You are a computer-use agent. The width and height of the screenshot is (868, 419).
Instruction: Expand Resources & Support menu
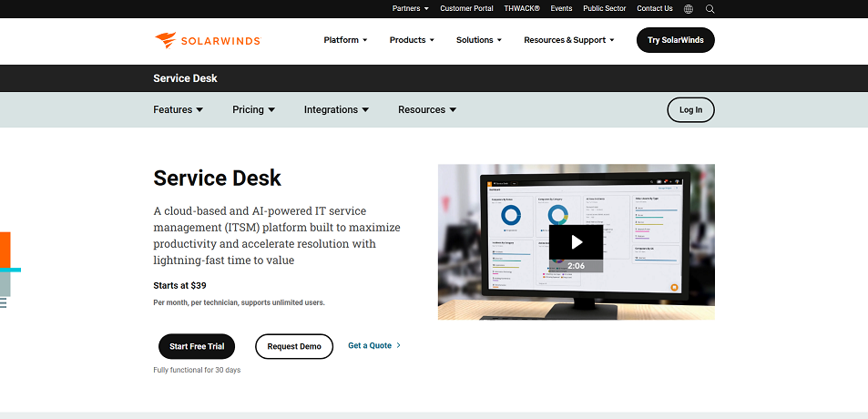pyautogui.click(x=569, y=40)
